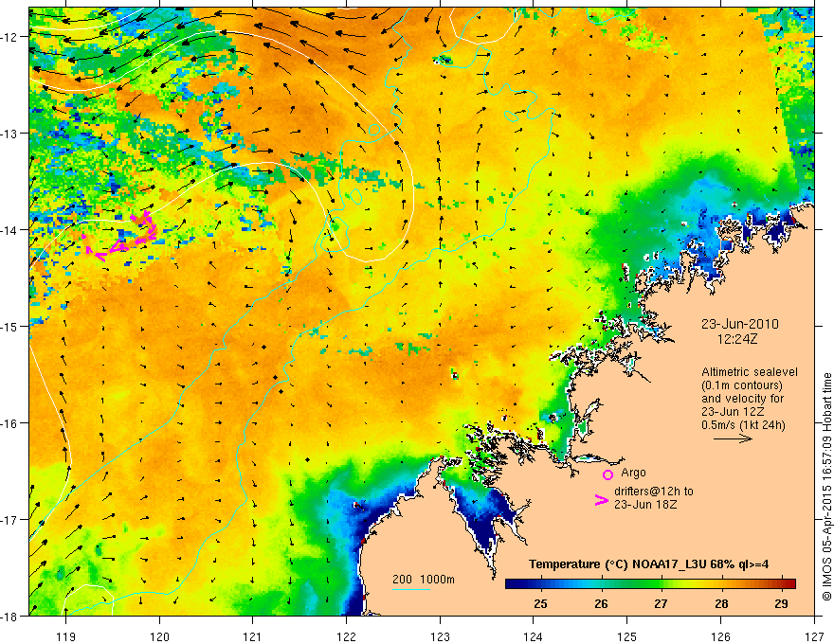
Task: Click latitude axis label -17
Action: pyautogui.click(x=10, y=520)
